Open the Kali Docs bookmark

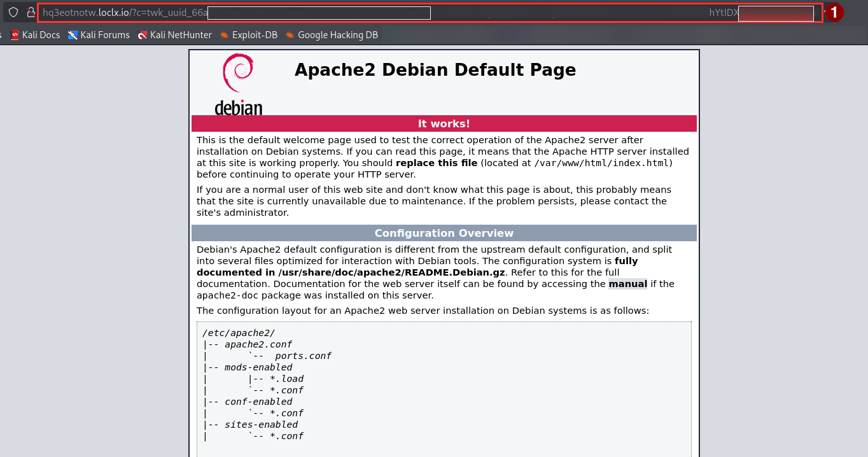[35, 35]
